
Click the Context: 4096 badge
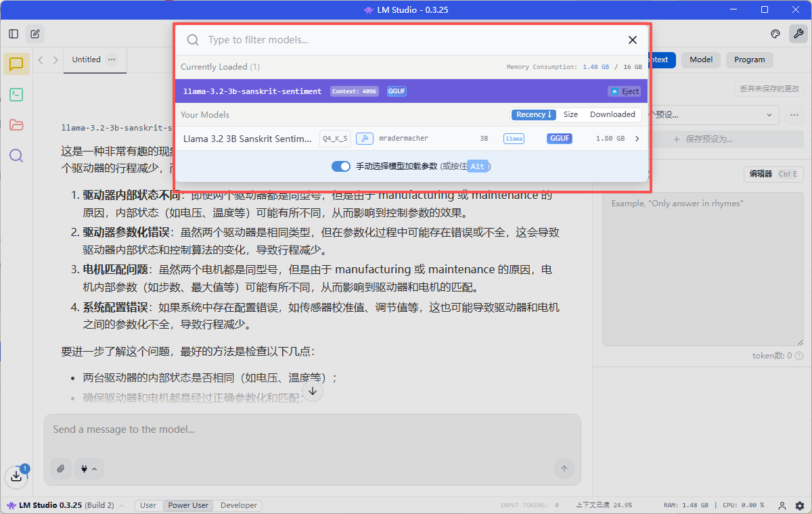click(x=355, y=91)
